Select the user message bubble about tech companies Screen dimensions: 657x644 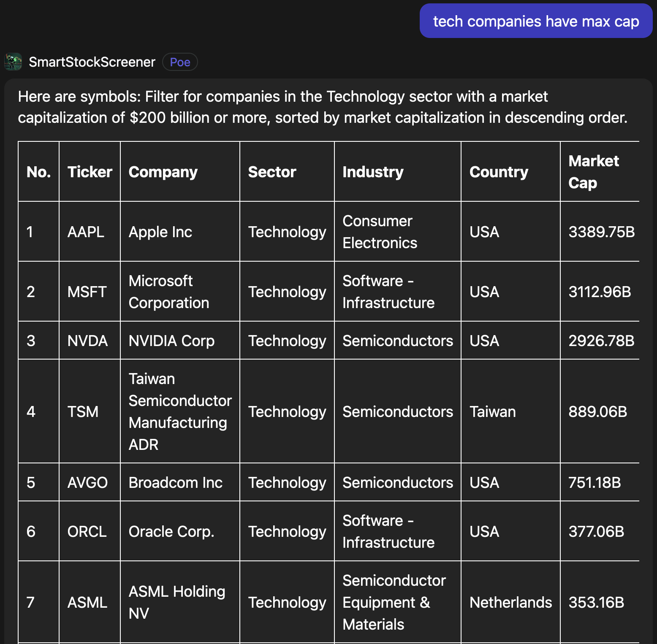coord(536,21)
